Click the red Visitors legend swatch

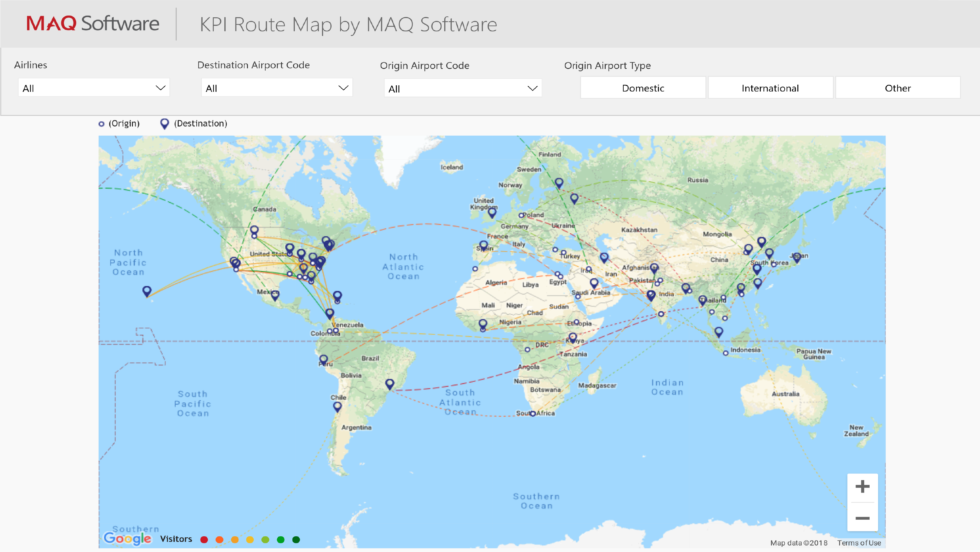click(x=204, y=540)
